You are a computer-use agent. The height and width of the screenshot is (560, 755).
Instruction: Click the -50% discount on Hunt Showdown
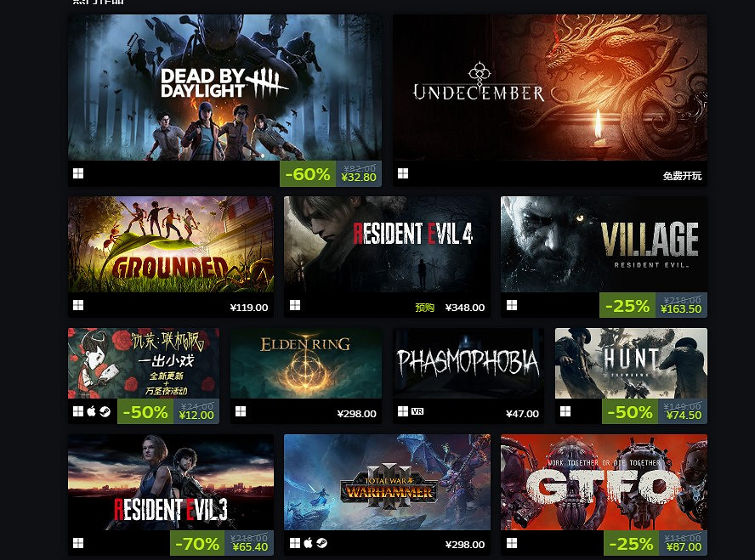(630, 412)
